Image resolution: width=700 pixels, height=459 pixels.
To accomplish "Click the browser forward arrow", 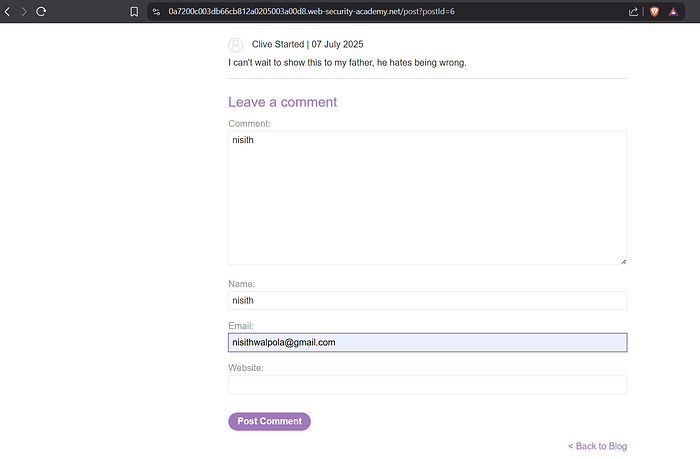I will (x=24, y=12).
